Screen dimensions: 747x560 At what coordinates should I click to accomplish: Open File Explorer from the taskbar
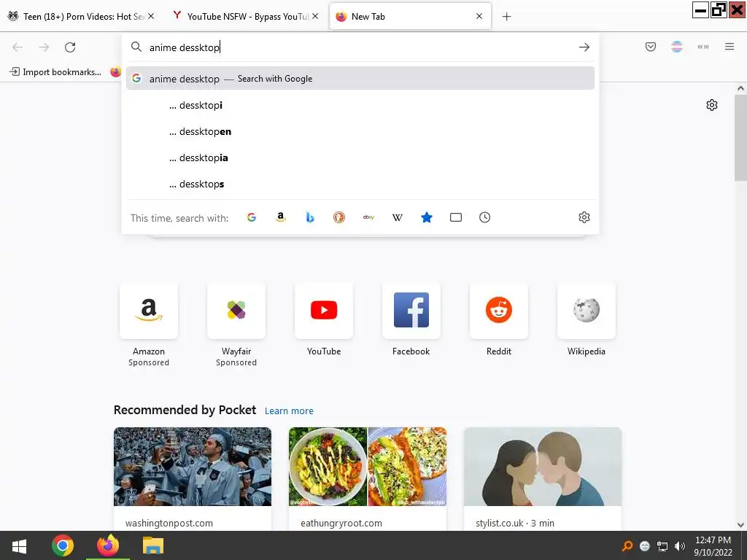coord(153,545)
